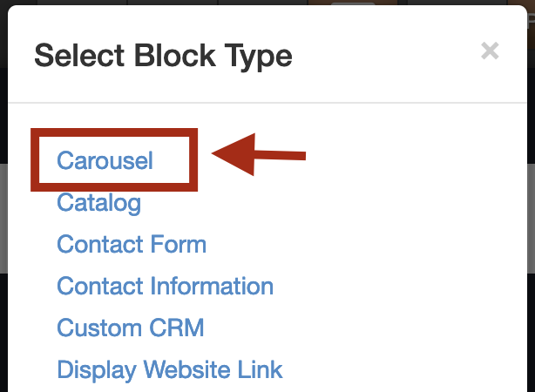This screenshot has width=535, height=392.
Task: Click the red arrow pointing at Carousel
Action: 259,154
